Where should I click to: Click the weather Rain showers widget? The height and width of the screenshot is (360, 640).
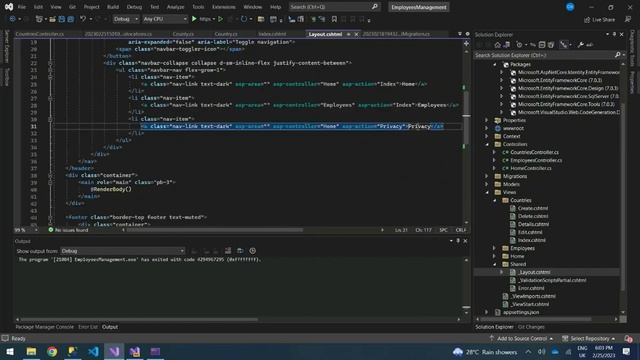(x=484, y=352)
